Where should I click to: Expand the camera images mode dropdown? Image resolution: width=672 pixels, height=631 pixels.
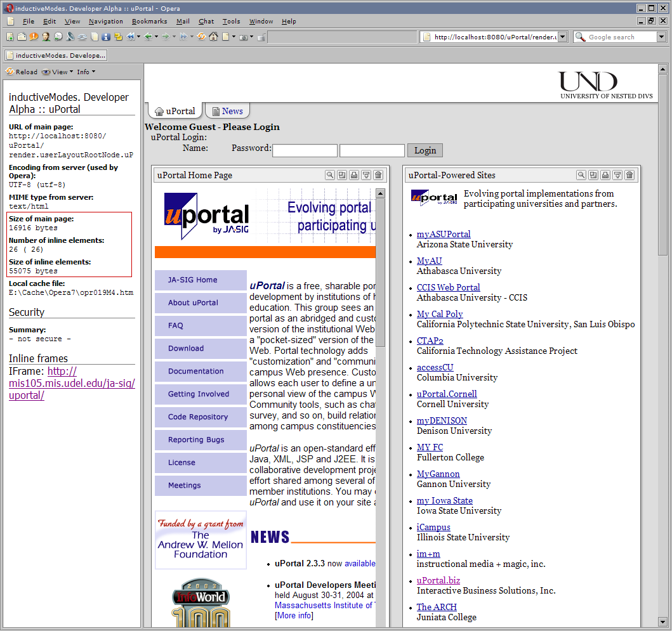click(251, 37)
